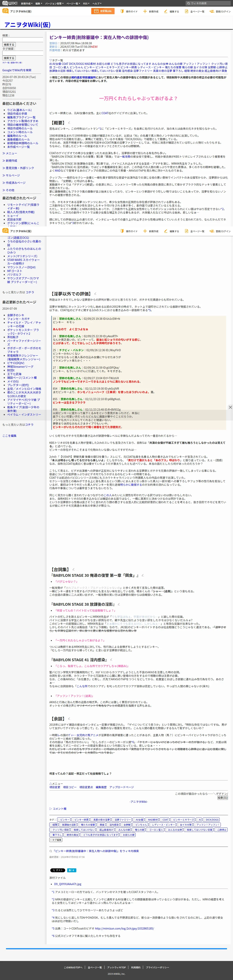The width and height of the screenshot is (233, 980).
Task: Click the orange 自習場 button in the top header
Action: click(x=103, y=11)
